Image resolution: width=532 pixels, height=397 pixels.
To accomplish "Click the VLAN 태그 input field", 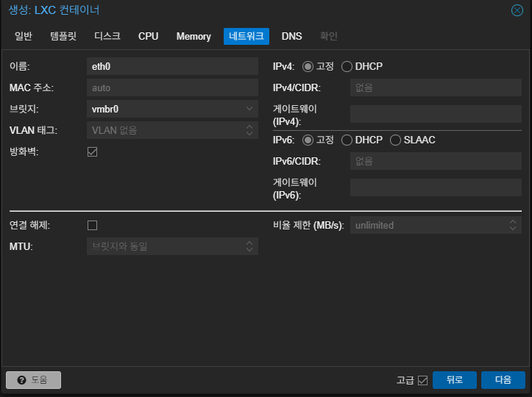I will (x=165, y=130).
